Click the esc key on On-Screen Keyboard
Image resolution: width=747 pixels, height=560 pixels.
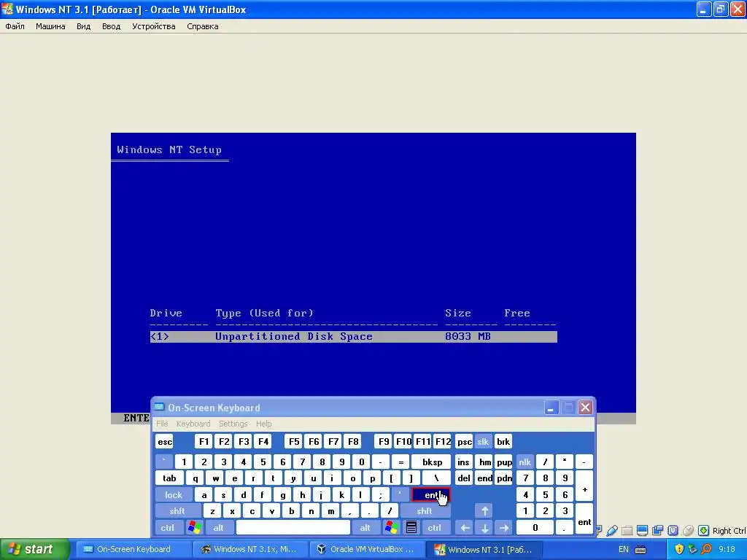coord(165,441)
